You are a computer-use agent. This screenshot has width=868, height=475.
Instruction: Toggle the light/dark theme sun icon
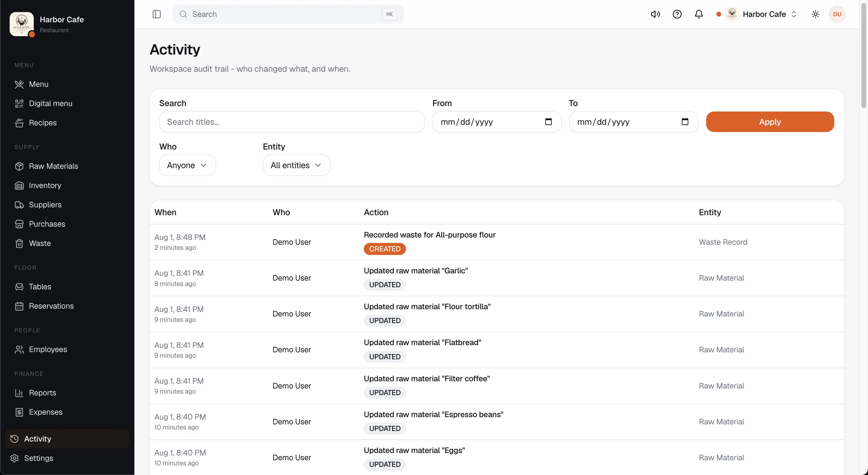(816, 14)
